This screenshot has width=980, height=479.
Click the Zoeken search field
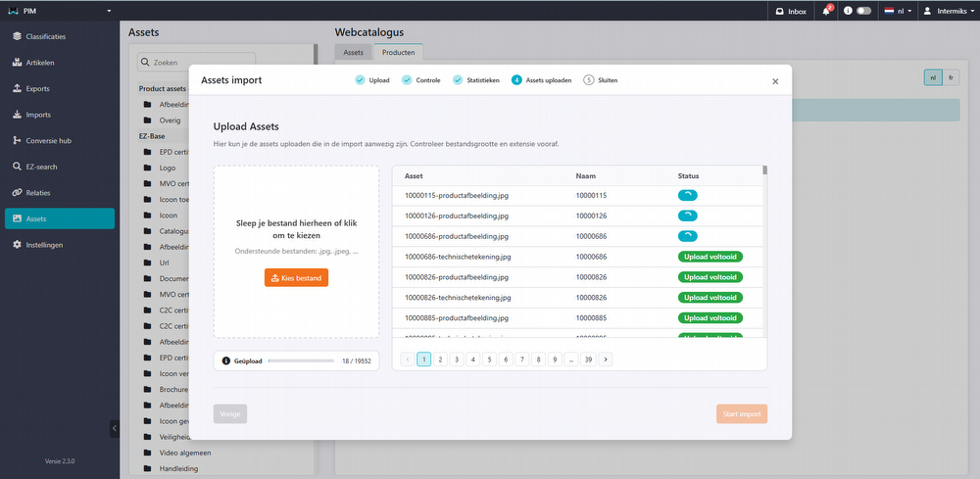click(199, 62)
